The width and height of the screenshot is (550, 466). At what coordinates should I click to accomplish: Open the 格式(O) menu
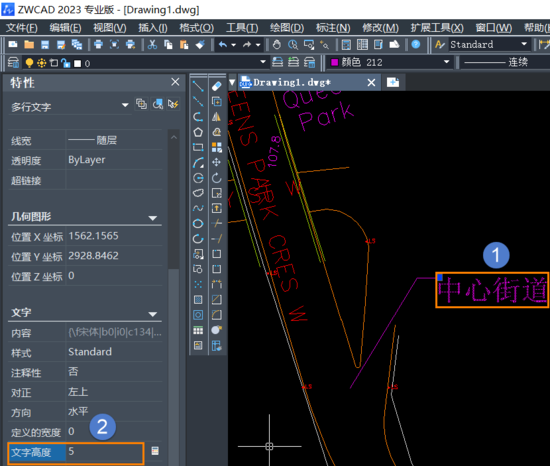pyautogui.click(x=196, y=27)
